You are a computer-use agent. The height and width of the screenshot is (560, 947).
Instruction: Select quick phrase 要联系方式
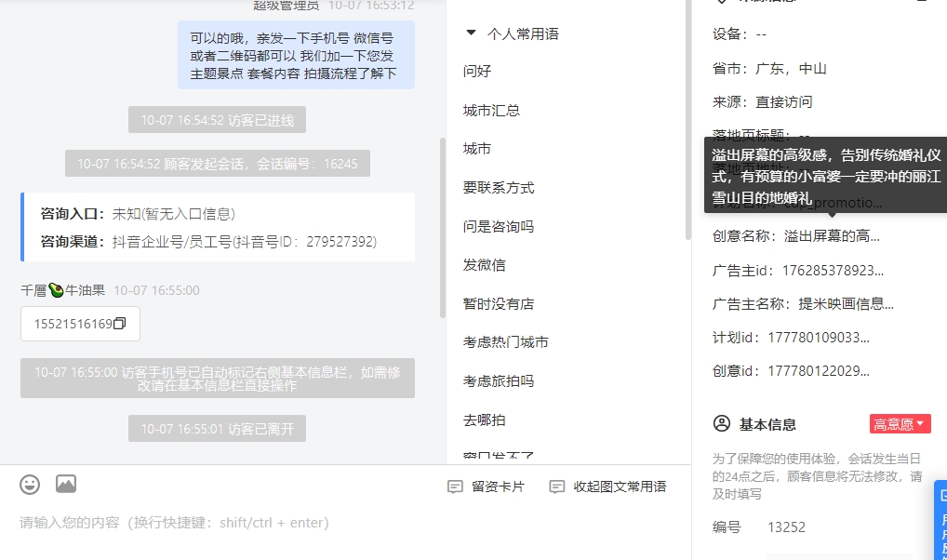[499, 188]
